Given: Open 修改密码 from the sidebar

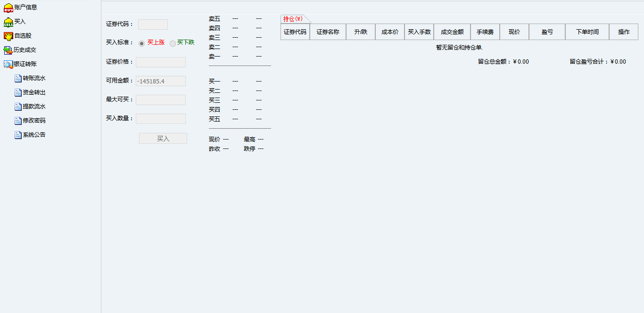Looking at the screenshot, I should pos(33,121).
